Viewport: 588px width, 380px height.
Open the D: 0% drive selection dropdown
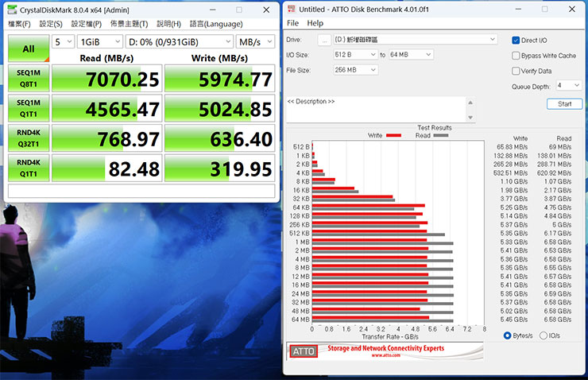[180, 41]
